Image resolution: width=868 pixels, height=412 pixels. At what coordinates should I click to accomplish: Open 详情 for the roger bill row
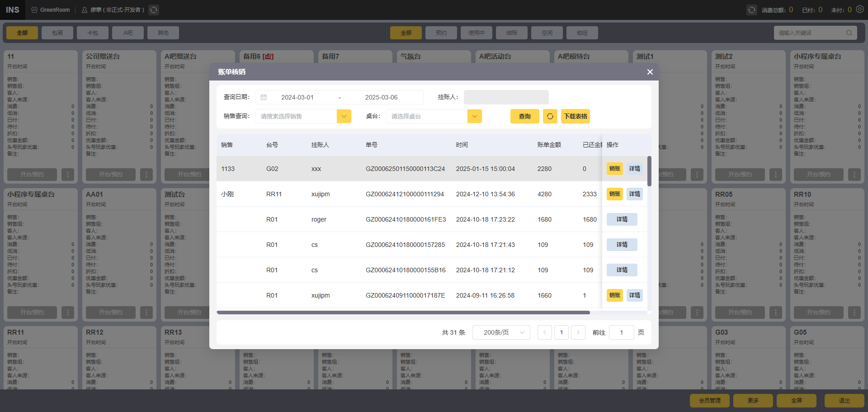[622, 219]
